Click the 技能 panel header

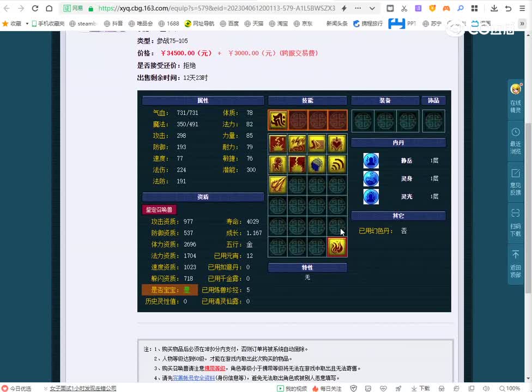(307, 100)
